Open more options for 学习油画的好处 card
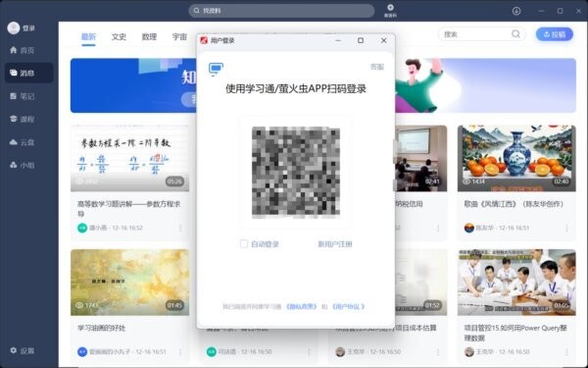Image resolution: width=588 pixels, height=368 pixels. 180,352
